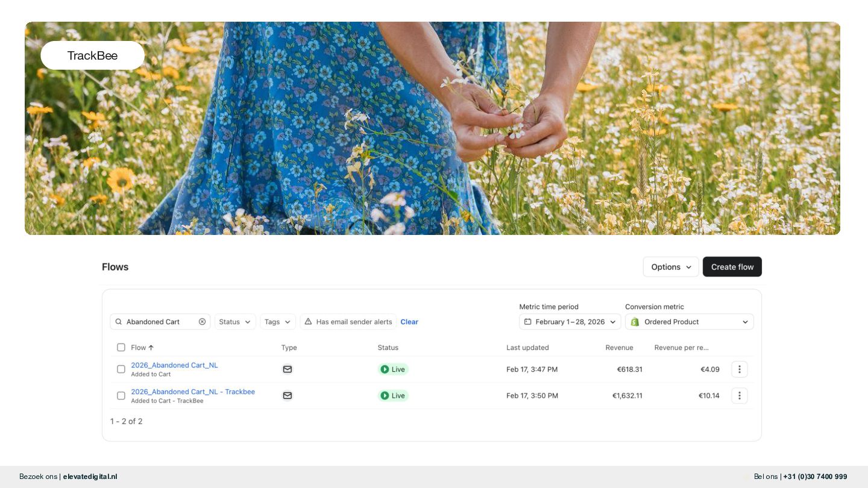Open the Ordered Product conversion metric dropdown
This screenshot has width=868, height=488.
click(690, 322)
